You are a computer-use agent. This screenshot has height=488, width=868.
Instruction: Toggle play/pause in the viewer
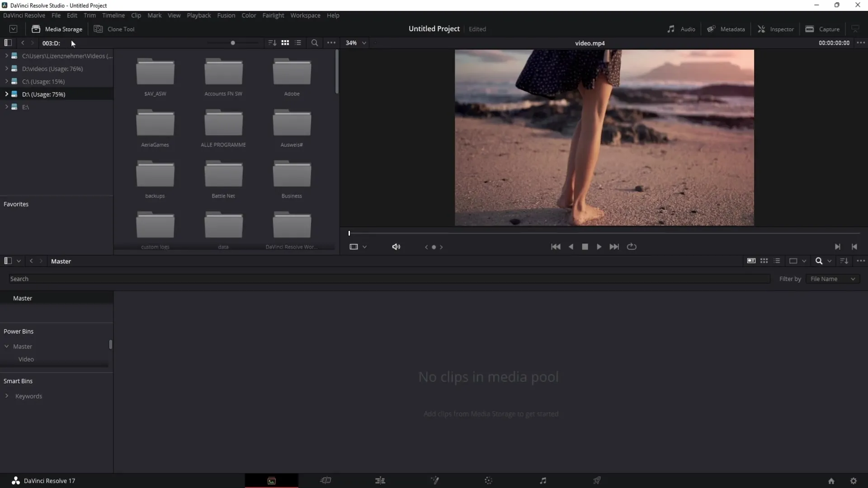pos(599,247)
